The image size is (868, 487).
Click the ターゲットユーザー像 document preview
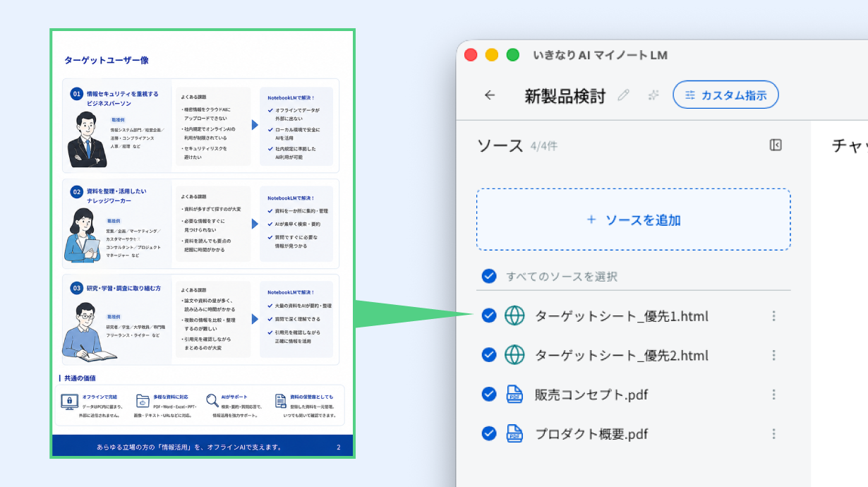(x=203, y=244)
